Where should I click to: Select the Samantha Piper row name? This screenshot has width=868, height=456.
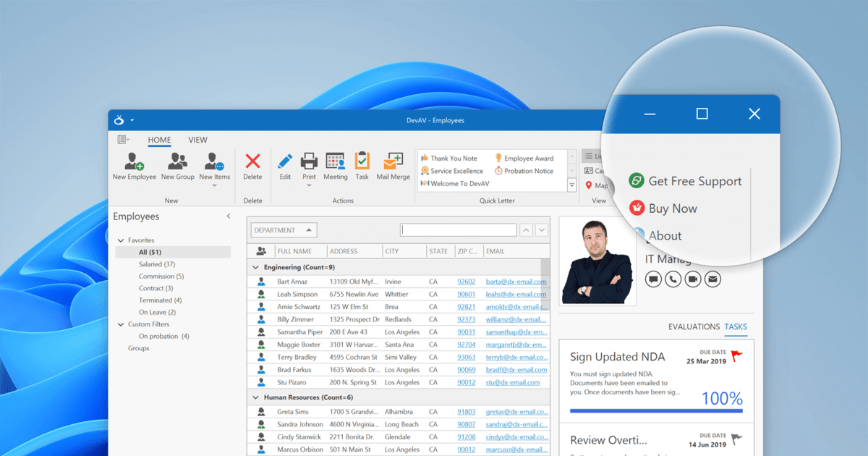coord(300,332)
